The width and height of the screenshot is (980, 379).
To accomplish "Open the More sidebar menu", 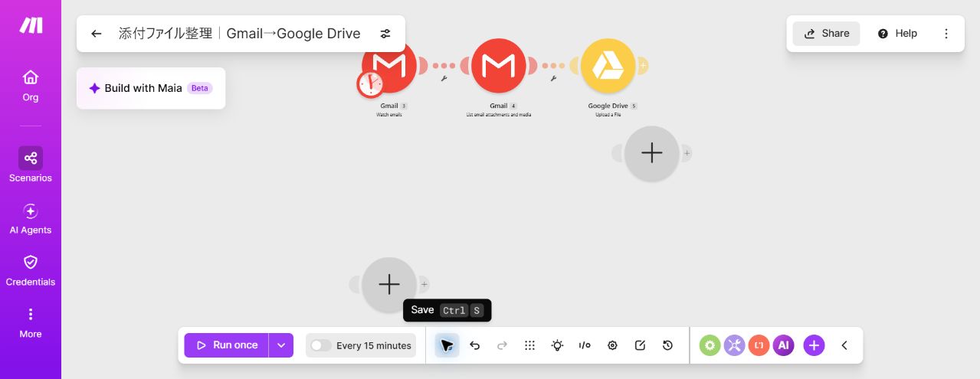I will click(x=31, y=322).
